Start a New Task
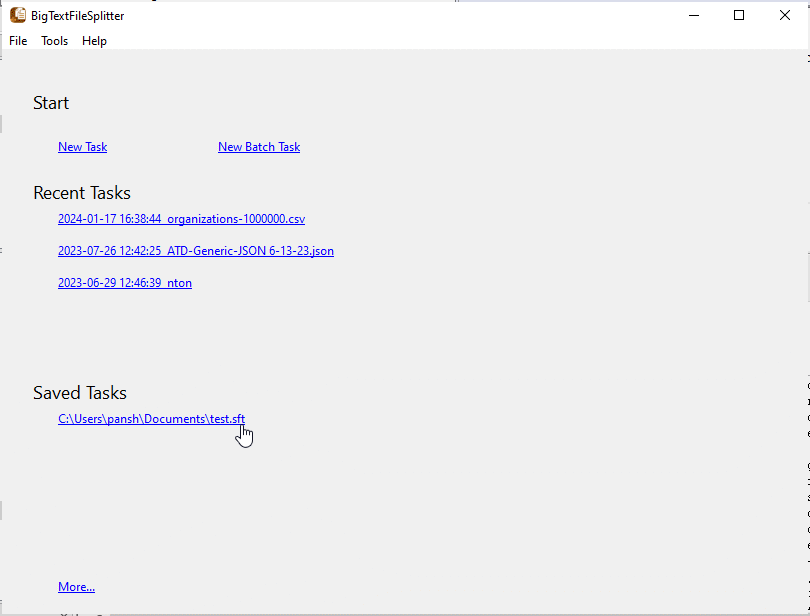Screen dimensions: 810x616 coord(82,147)
